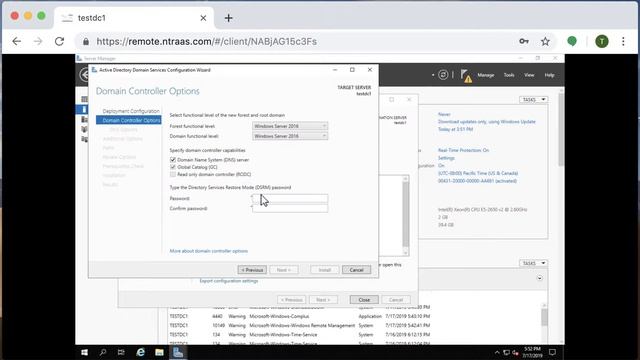Click the results pane scrollbar in background wizard
The image size is (640, 360).
tap(405, 213)
